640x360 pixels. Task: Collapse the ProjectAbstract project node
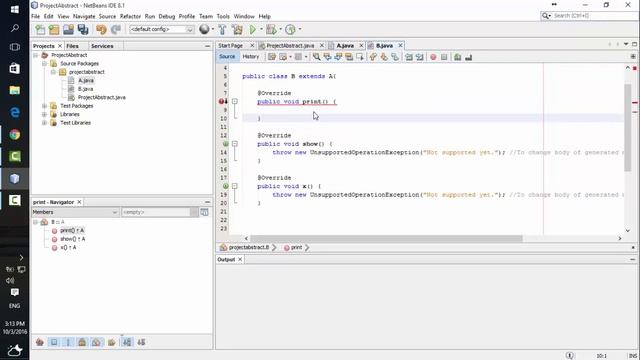(x=36, y=55)
